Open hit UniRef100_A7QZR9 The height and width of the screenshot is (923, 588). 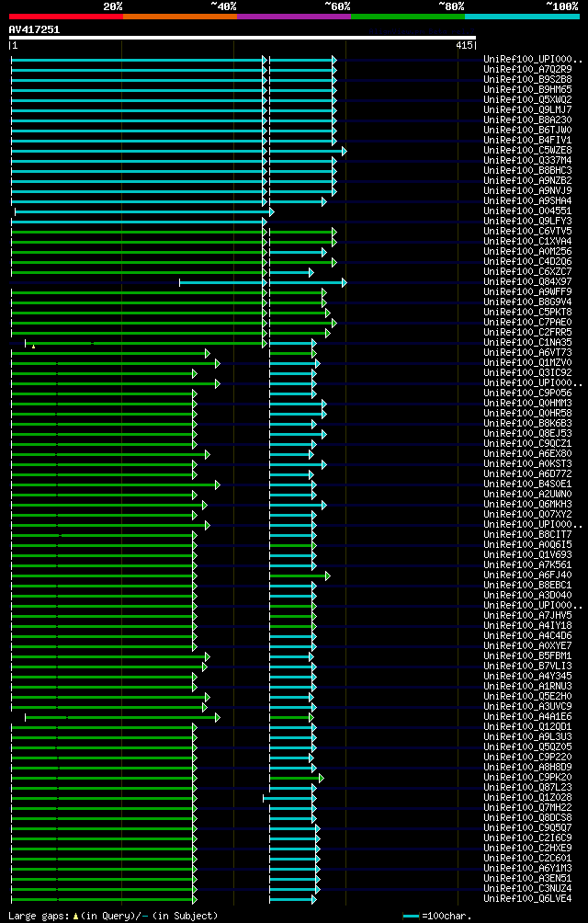(527, 70)
